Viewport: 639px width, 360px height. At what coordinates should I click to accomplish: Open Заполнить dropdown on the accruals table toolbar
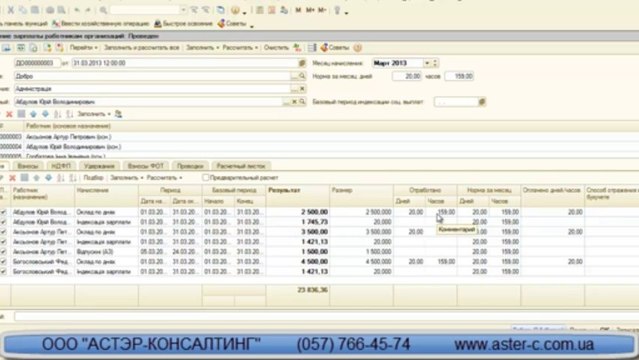click(127, 178)
